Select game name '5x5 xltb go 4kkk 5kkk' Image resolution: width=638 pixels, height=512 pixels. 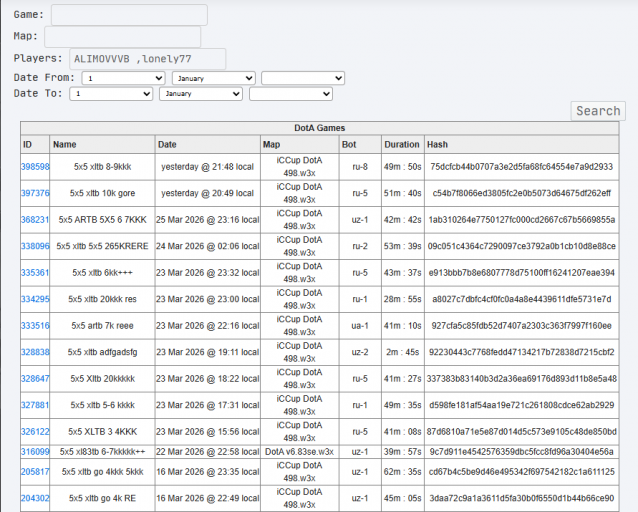[x=103, y=472]
